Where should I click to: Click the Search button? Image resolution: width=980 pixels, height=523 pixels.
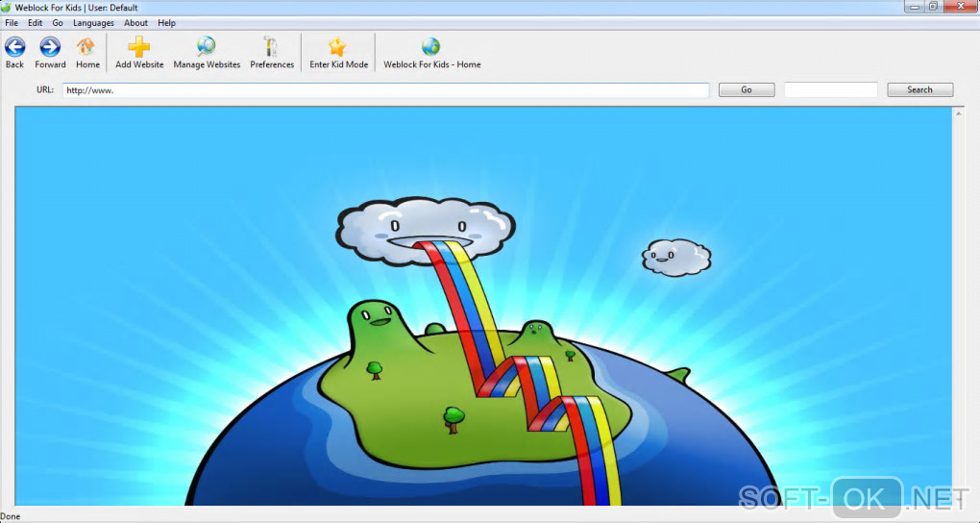920,90
